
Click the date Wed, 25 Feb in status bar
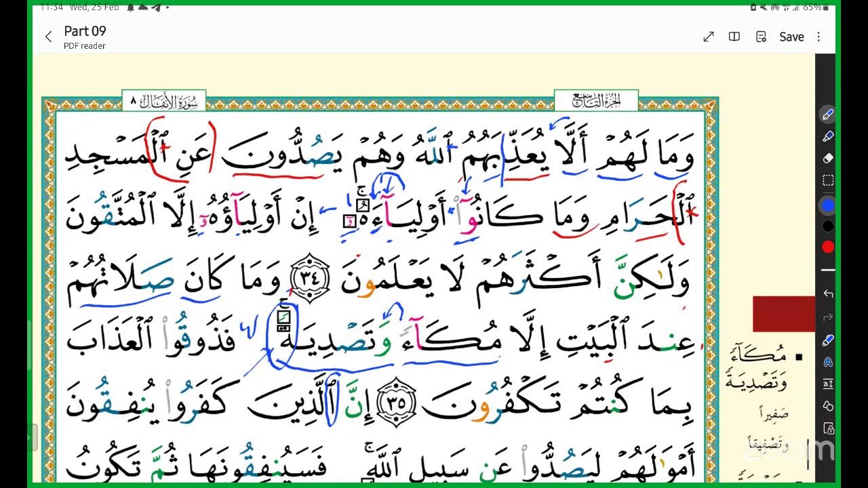point(94,7)
